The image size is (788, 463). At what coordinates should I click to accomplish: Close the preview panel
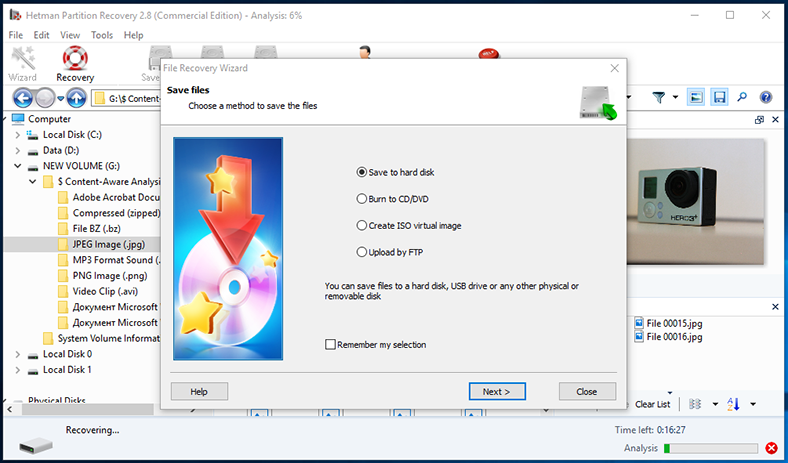(x=775, y=120)
